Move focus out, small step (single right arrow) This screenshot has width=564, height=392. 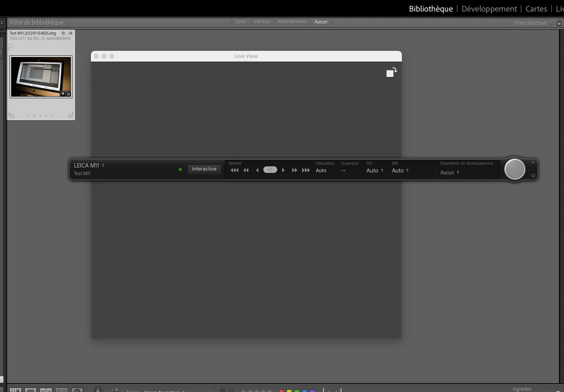283,170
